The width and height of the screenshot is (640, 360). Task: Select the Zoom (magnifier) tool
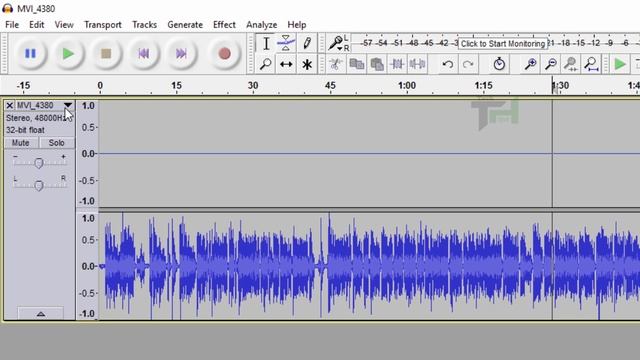pos(266,64)
